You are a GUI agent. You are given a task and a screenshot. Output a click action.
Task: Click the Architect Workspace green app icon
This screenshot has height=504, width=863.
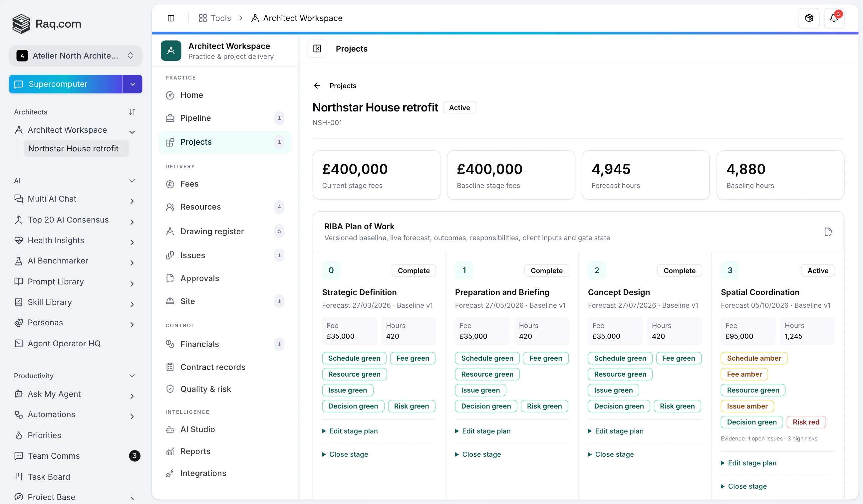(171, 51)
